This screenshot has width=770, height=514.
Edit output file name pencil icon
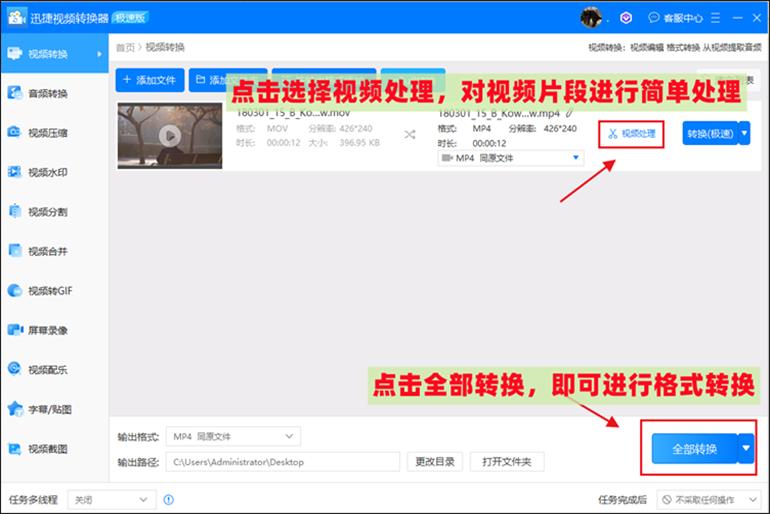click(569, 113)
